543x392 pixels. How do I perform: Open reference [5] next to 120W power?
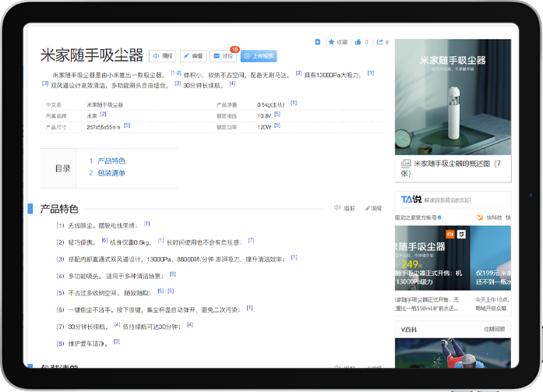(277, 125)
